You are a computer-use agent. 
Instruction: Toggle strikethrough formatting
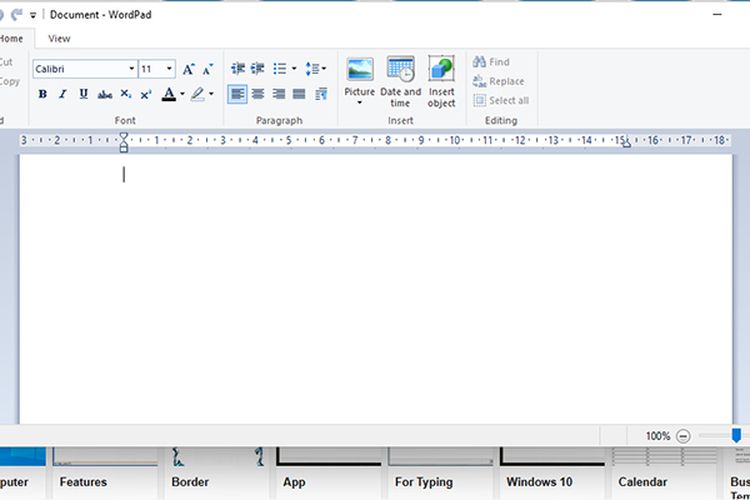point(105,94)
